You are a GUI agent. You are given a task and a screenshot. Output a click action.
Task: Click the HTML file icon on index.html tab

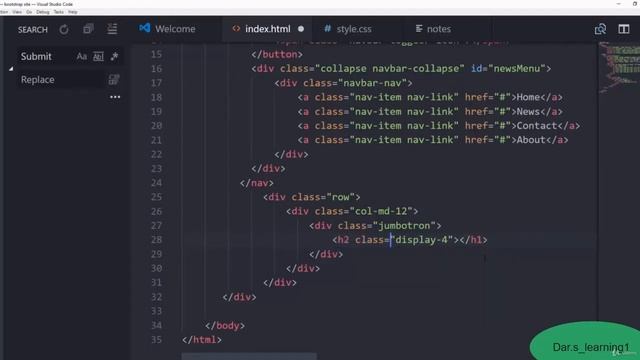(236, 29)
